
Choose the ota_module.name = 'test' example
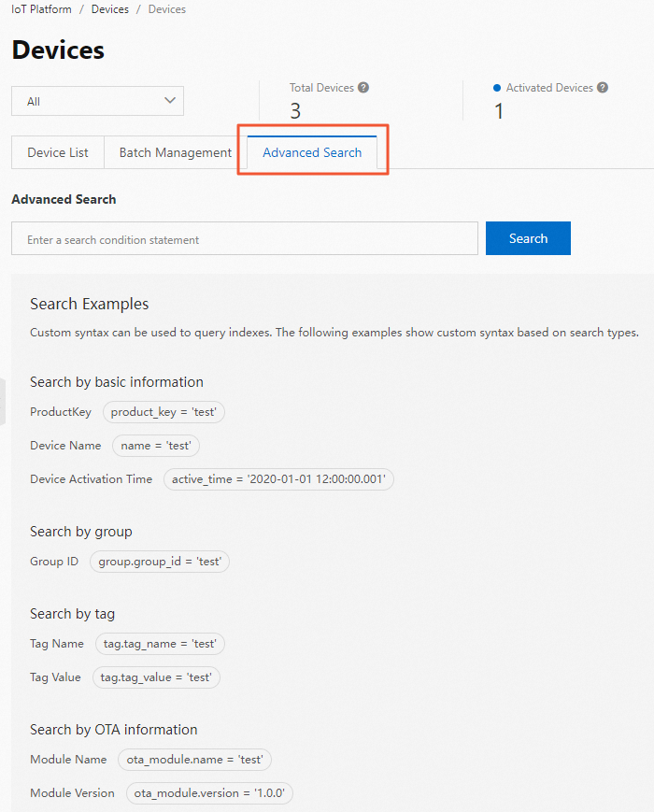pos(193,760)
